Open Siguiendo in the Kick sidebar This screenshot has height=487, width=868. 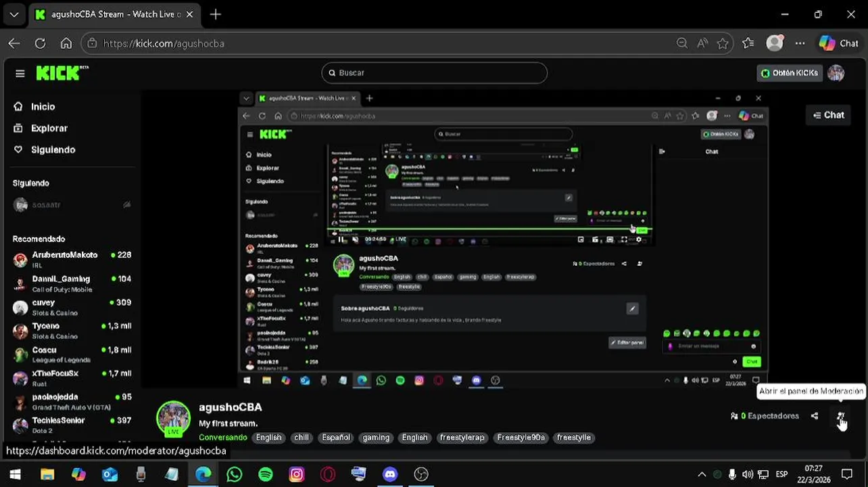tap(53, 150)
